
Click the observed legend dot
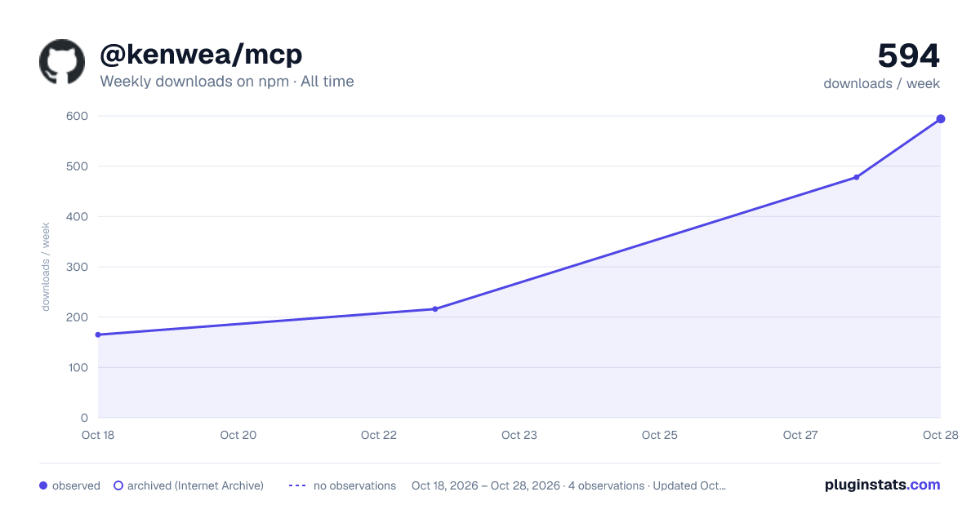point(43,485)
